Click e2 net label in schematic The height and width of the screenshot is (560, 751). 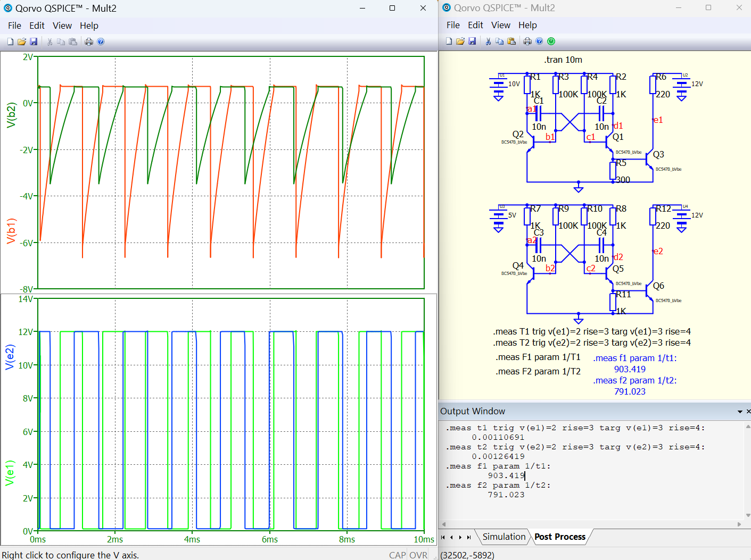tap(658, 251)
